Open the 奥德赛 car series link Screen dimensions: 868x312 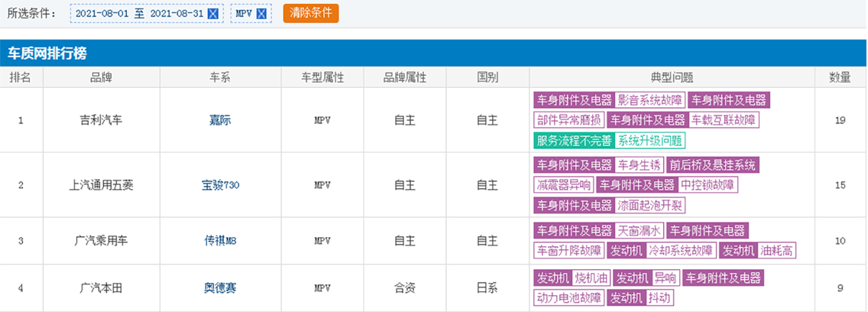click(220, 288)
